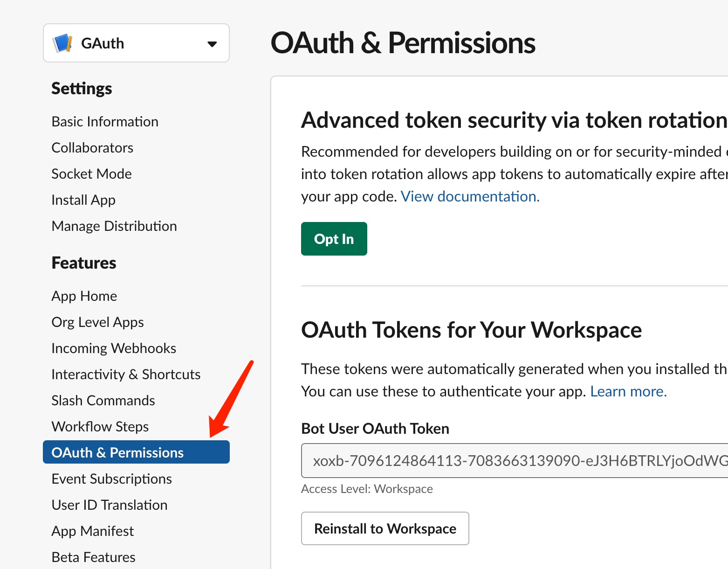The width and height of the screenshot is (728, 569).
Task: Click the Settings section heading
Action: pos(82,89)
